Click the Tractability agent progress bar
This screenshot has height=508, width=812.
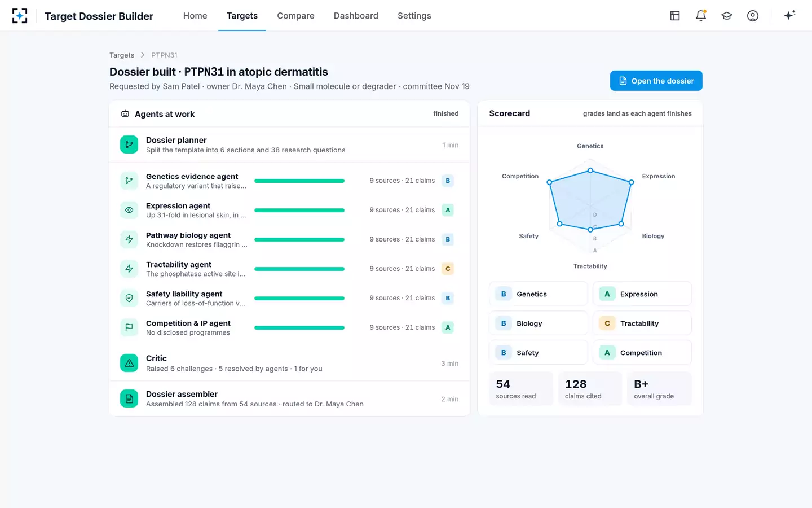click(x=299, y=269)
